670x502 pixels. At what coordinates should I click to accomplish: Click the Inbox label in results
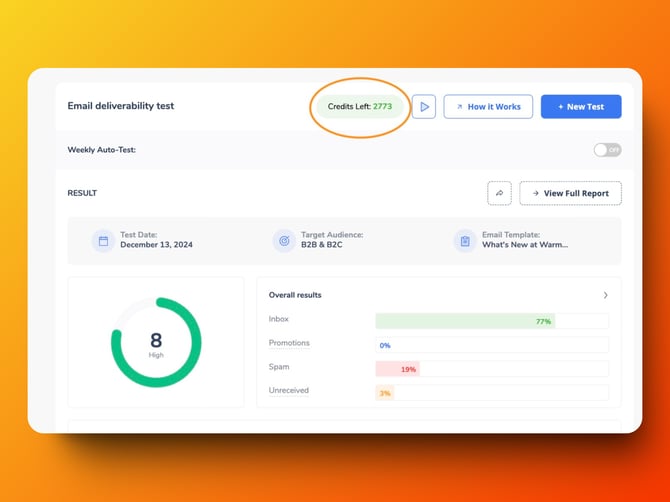[x=279, y=319]
